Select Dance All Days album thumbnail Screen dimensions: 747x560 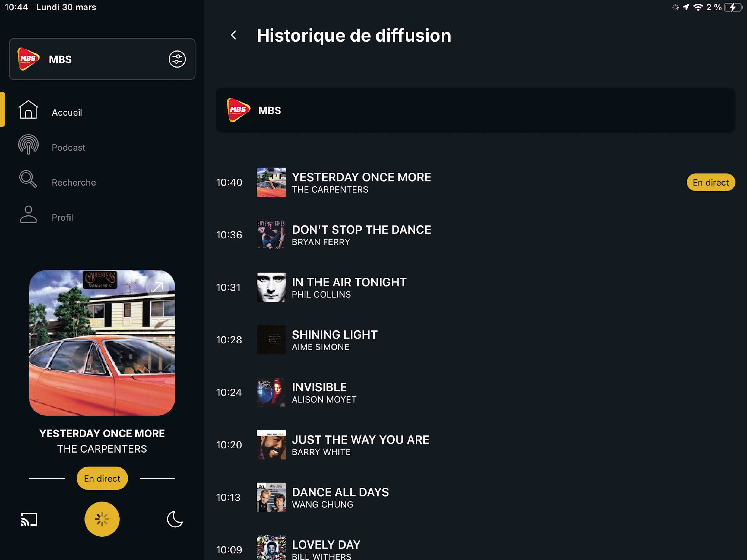271,497
